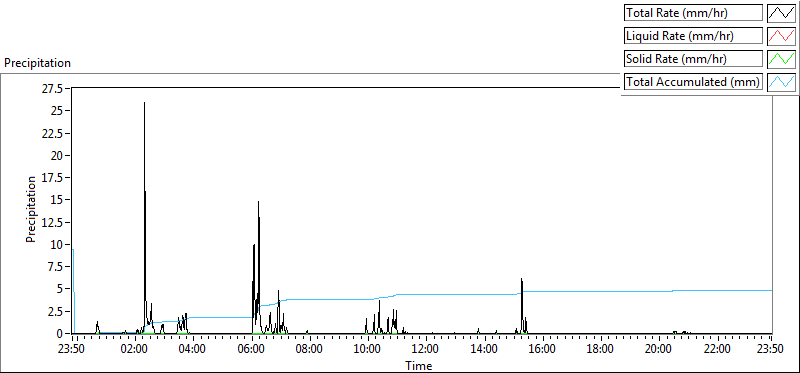Click the Total Rate plot line icon

[781, 13]
